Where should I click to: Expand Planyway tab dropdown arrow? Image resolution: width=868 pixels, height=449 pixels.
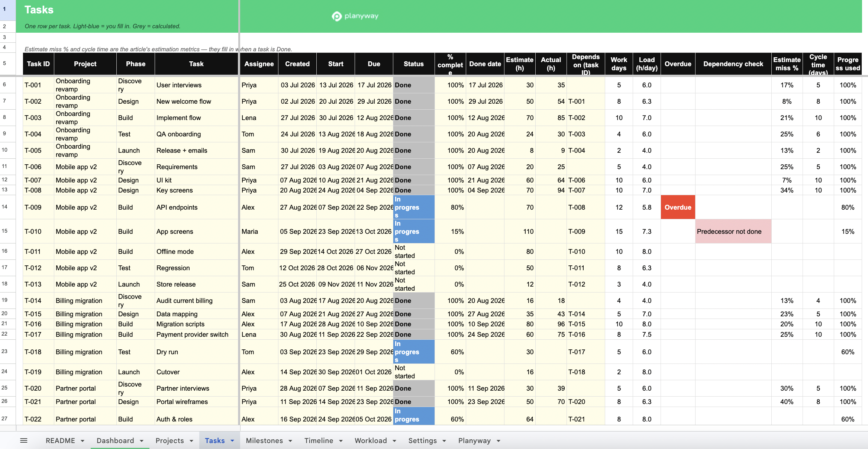tap(498, 441)
